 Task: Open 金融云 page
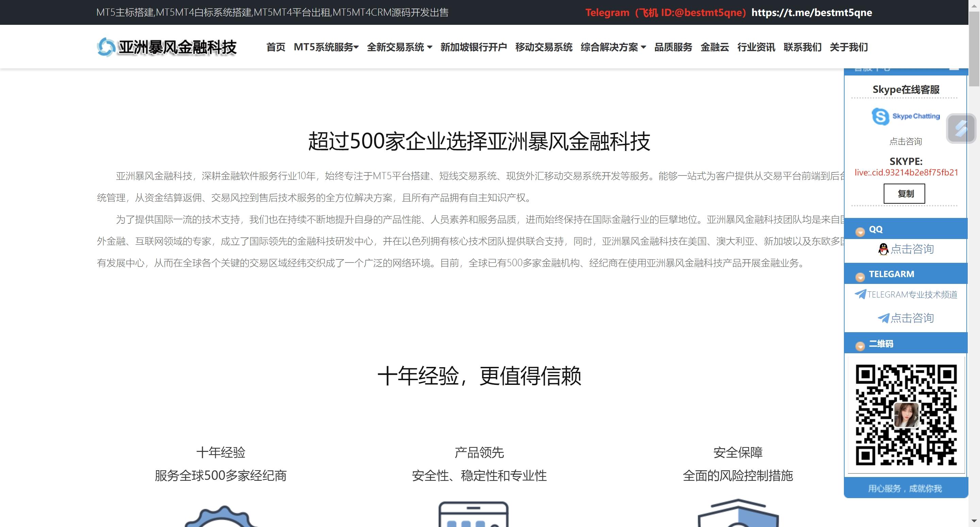(x=715, y=47)
